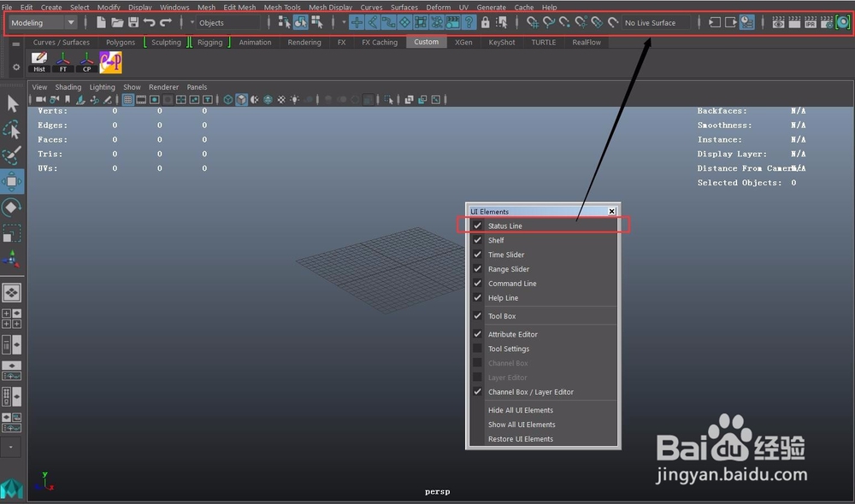Click the C-P colorful shelf icon
Viewport: 855px width, 504px height.
coord(110,62)
